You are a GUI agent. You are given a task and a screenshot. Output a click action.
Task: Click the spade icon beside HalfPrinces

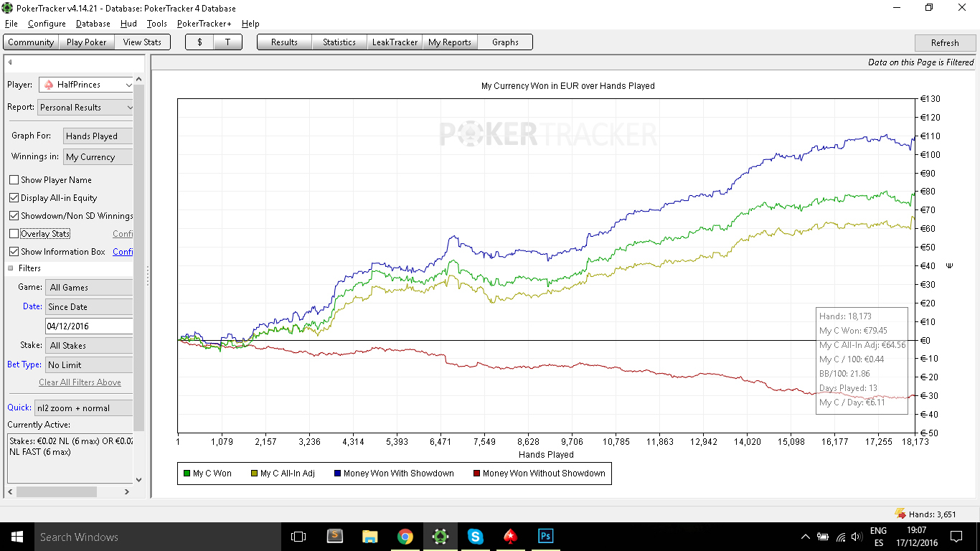49,85
